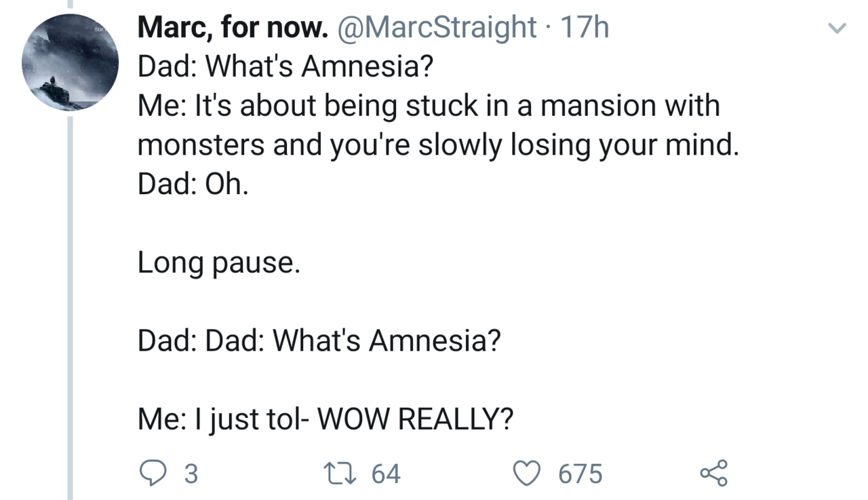868x500 pixels.
Task: Open Marc's profile picture avatar
Action: tap(71, 62)
